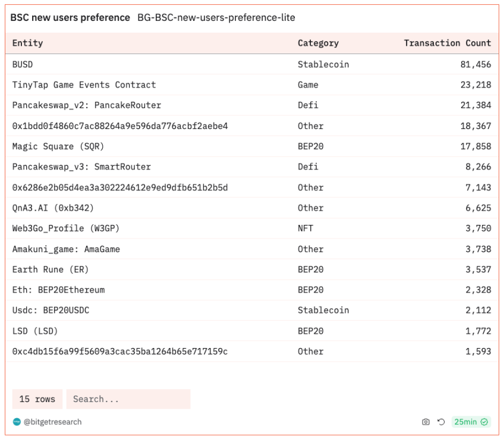Image resolution: width=504 pixels, height=439 pixels.
Task: Sort by Transaction Count column header
Action: pos(447,43)
